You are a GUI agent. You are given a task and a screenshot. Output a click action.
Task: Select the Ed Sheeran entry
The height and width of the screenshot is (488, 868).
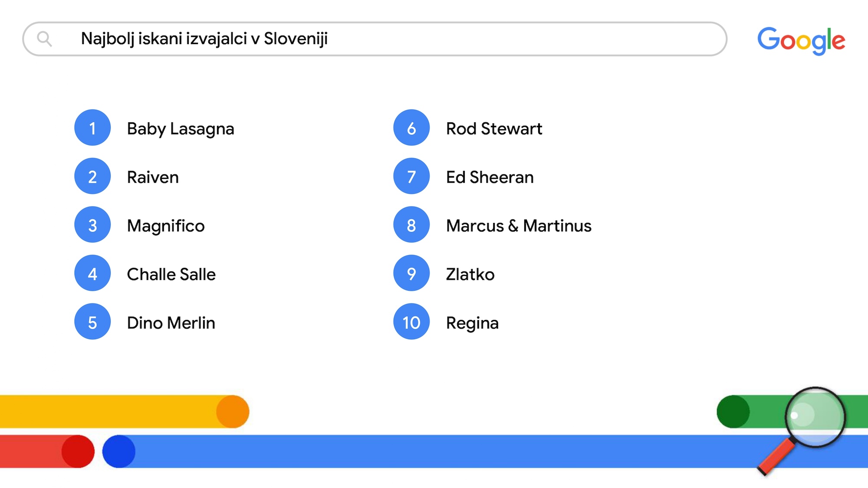[x=490, y=177]
